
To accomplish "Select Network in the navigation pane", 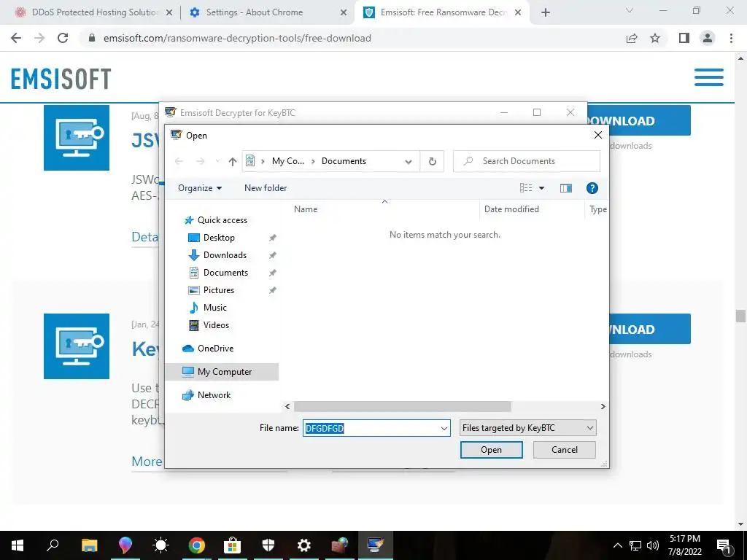I will pyautogui.click(x=214, y=395).
